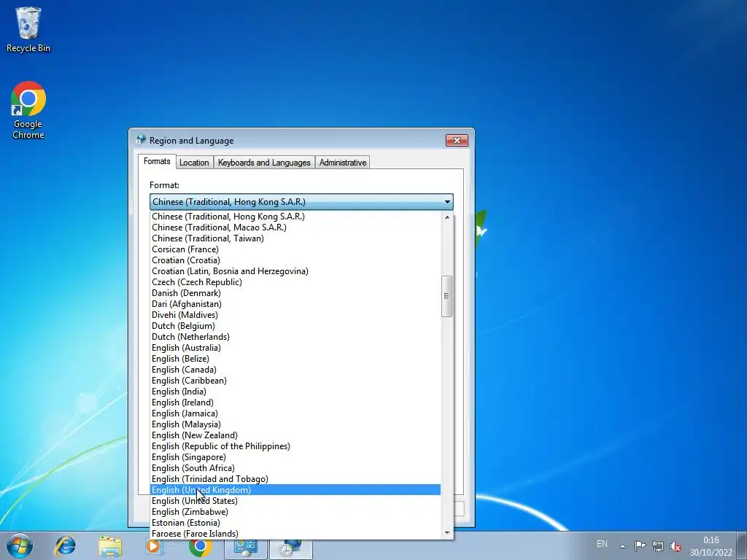Choose English (Malaysia)
The height and width of the screenshot is (560, 747).
(295, 424)
